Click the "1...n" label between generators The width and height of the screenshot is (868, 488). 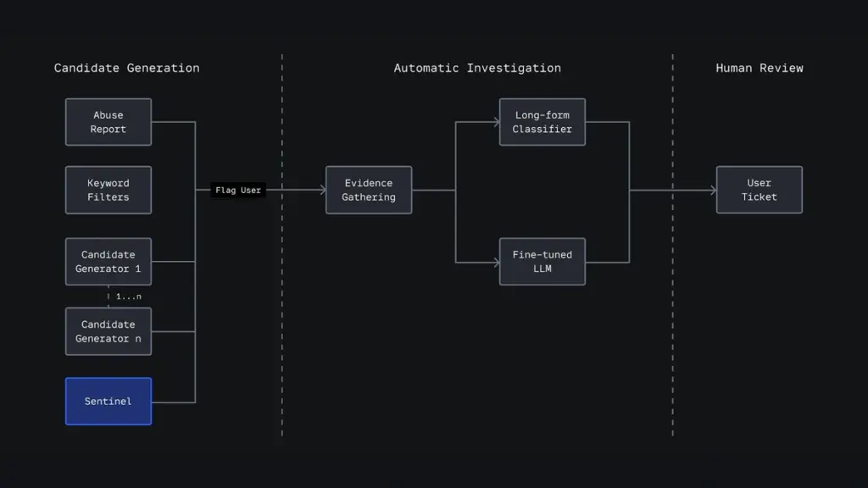click(x=128, y=297)
